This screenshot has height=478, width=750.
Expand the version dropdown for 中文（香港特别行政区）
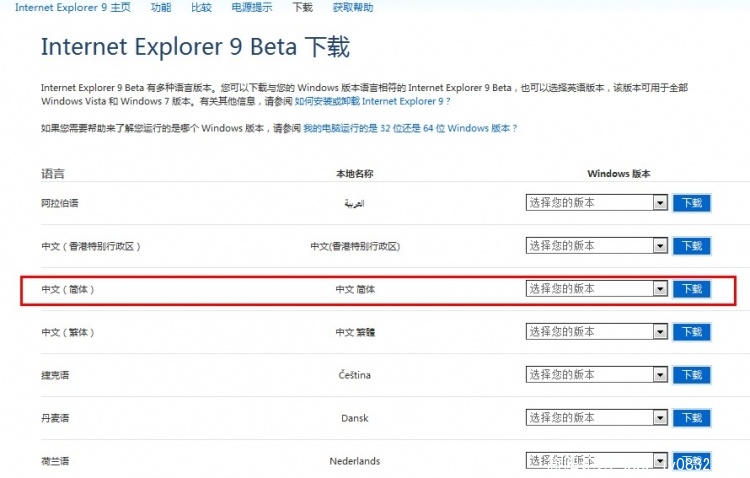[x=596, y=245]
